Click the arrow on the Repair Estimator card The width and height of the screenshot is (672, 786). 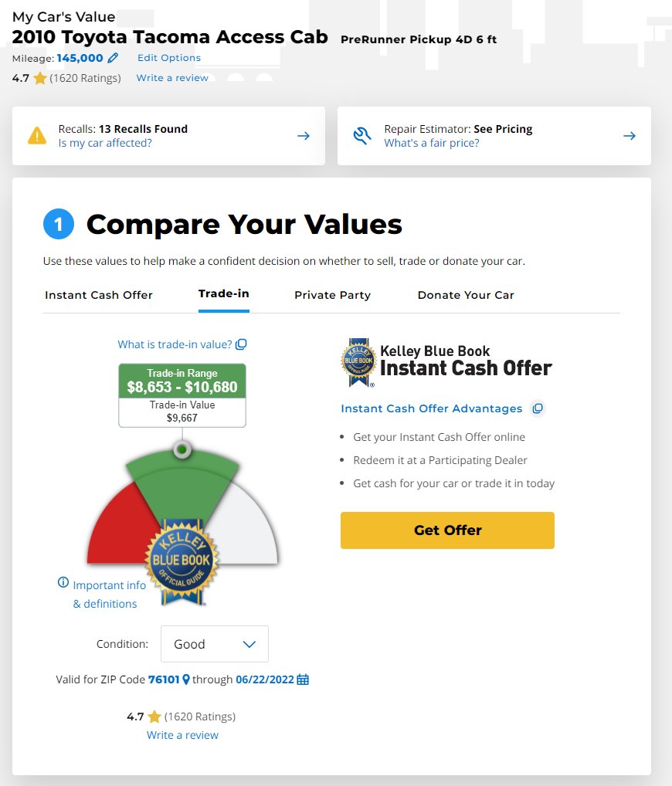point(630,136)
